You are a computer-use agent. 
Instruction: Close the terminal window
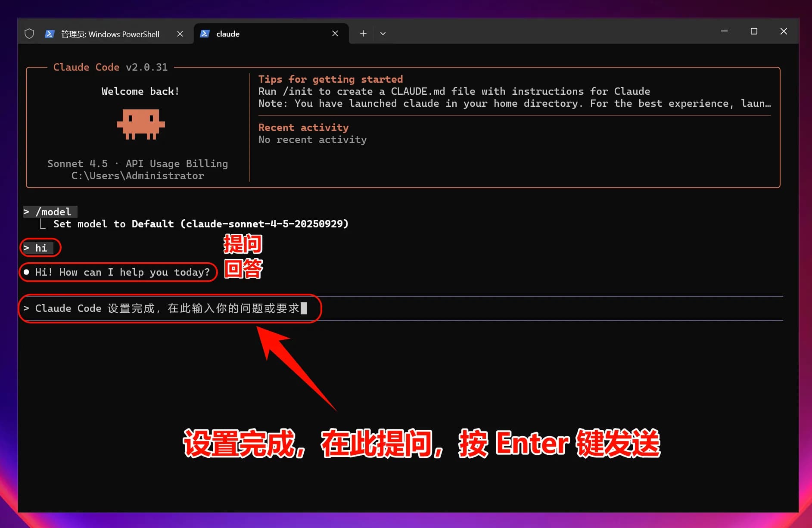(784, 31)
